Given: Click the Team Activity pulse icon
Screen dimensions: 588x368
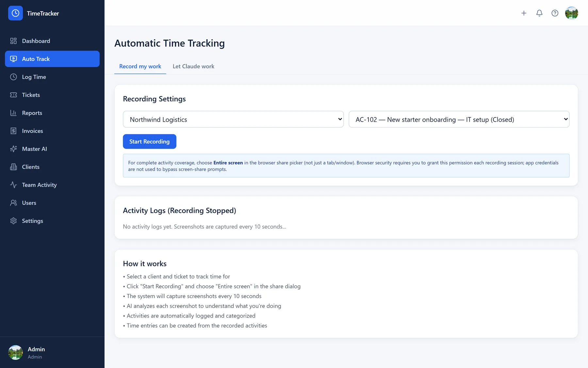Looking at the screenshot, I should click(13, 185).
